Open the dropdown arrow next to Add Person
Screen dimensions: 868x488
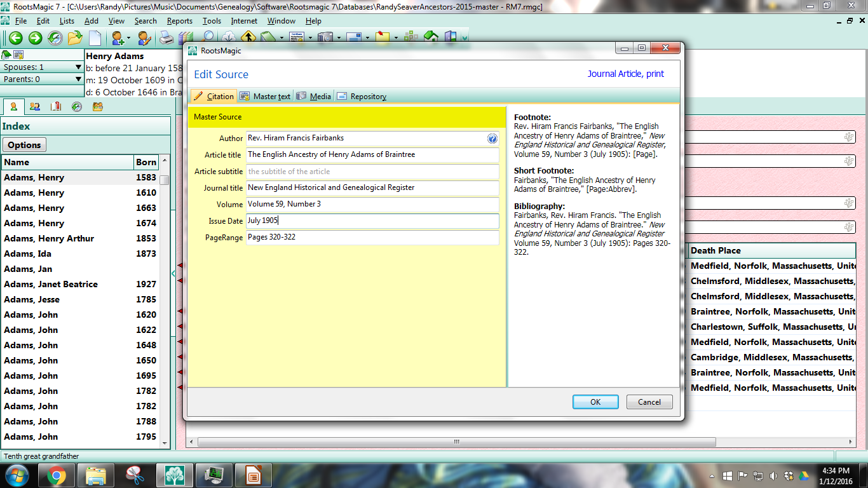tap(128, 38)
